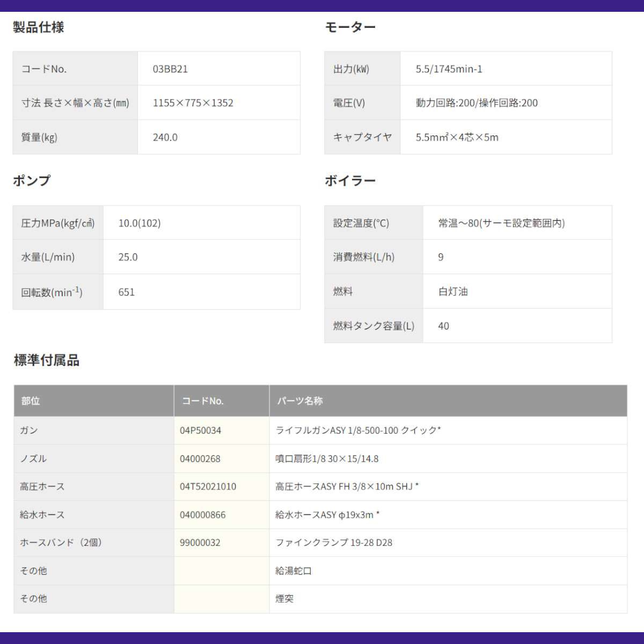Click the ボイラー section heading

[x=350, y=181]
